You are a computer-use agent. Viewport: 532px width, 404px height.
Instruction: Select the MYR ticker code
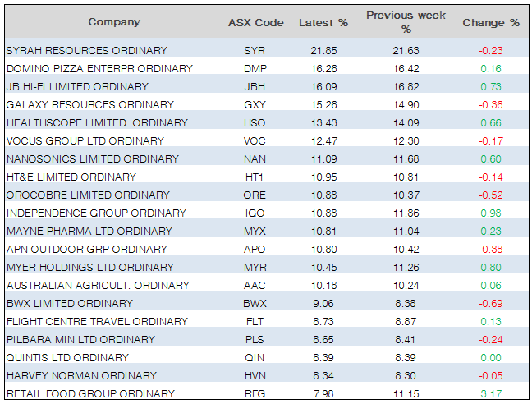(255, 268)
